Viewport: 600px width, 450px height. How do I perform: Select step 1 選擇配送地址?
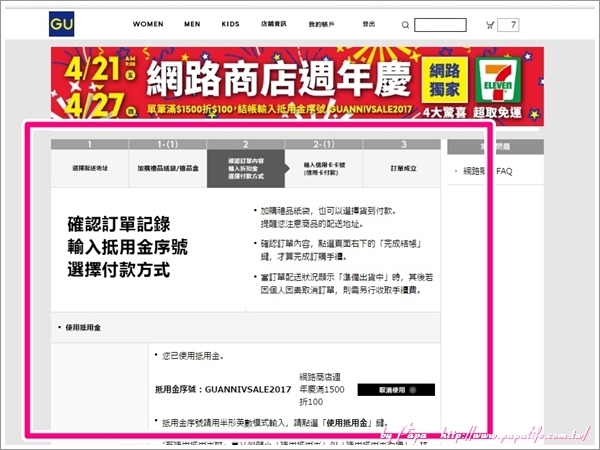[90, 163]
